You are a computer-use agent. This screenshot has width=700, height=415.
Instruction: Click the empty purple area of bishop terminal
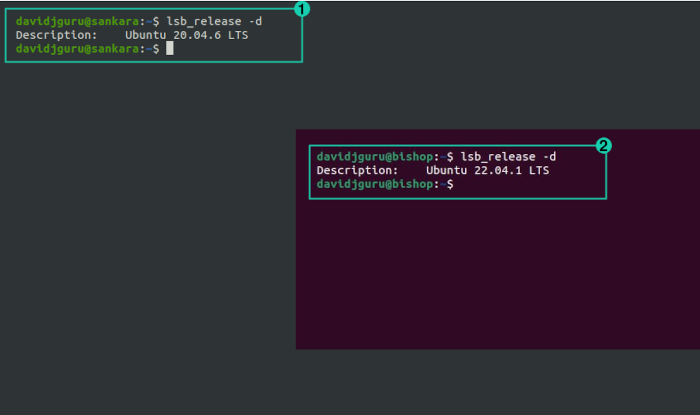pyautogui.click(x=498, y=274)
